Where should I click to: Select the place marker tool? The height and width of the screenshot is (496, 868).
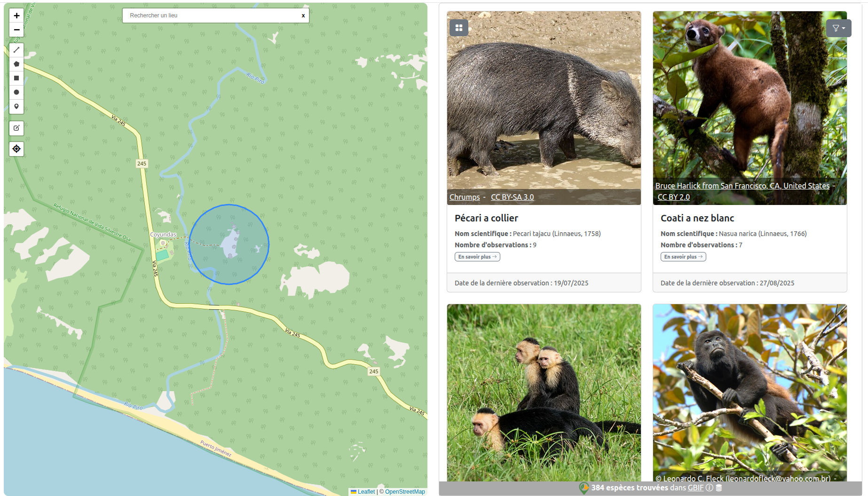point(16,106)
